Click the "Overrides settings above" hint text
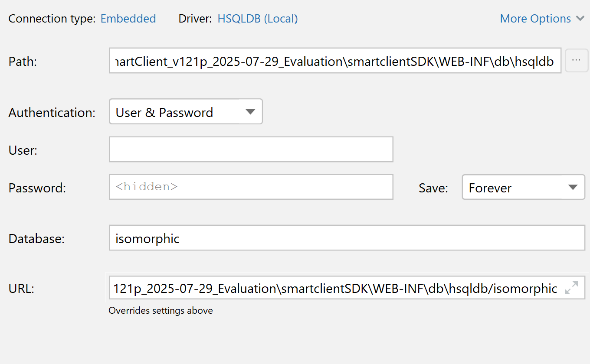The width and height of the screenshot is (590, 364). [161, 311]
